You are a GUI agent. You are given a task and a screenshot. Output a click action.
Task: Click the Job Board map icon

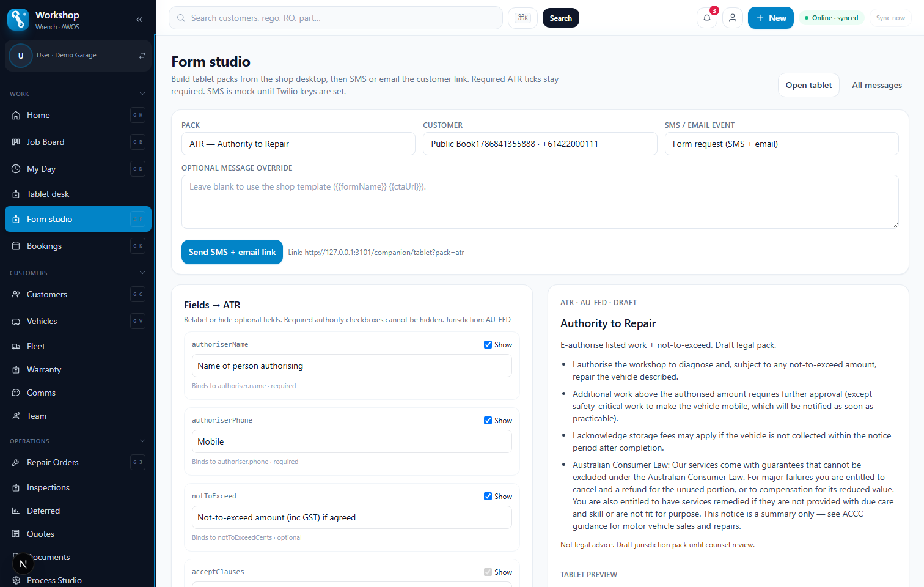click(x=16, y=142)
